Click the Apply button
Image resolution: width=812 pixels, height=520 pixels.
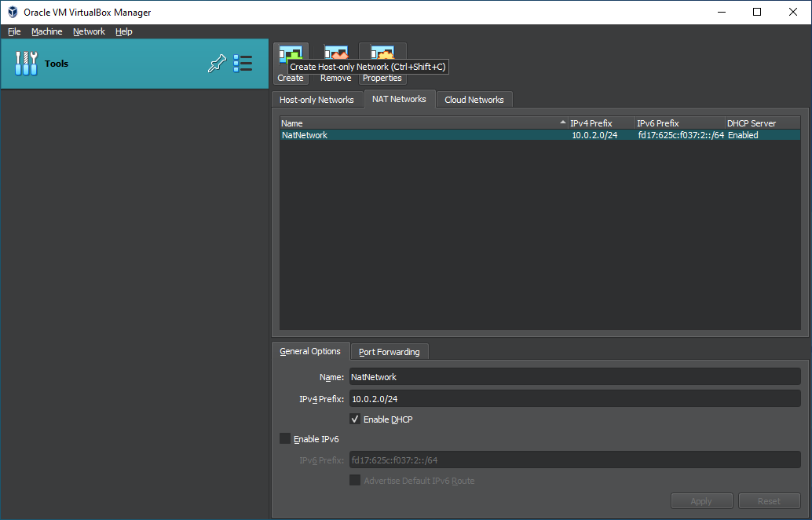tap(702, 501)
